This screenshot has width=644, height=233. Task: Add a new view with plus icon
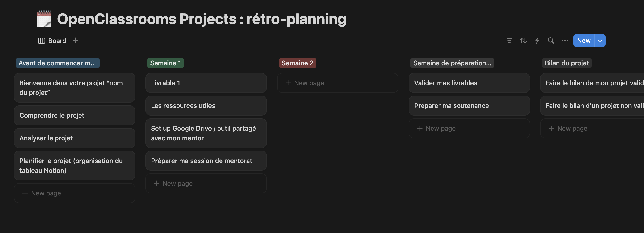point(76,41)
